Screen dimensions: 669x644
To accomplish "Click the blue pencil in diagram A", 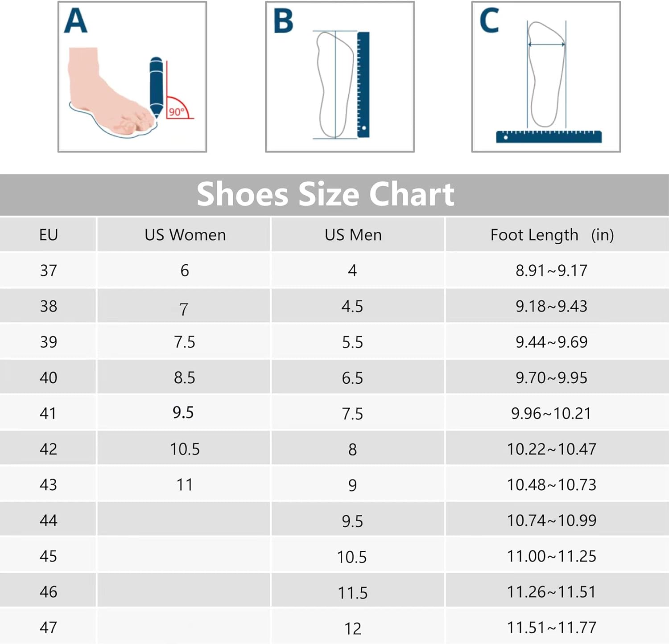I will click(x=156, y=86).
